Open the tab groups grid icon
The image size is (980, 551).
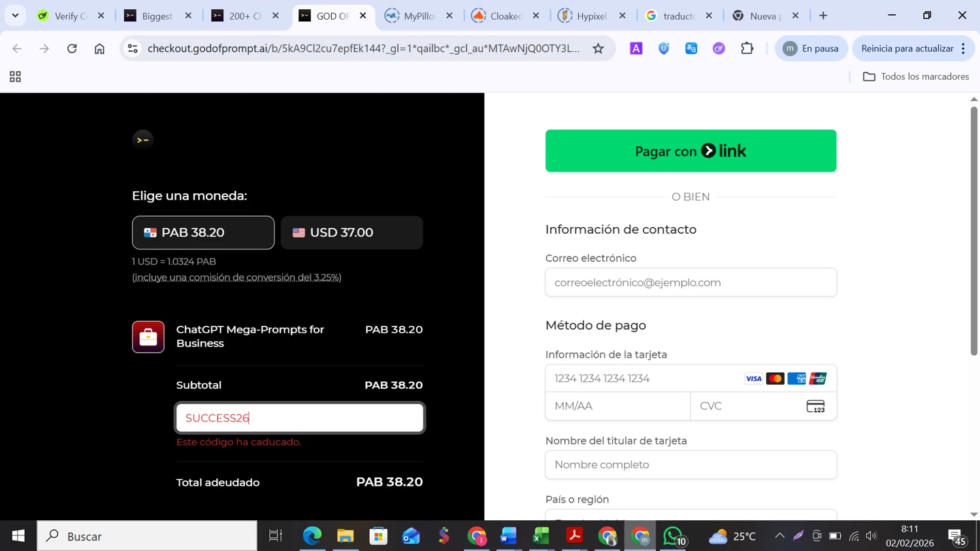[x=15, y=77]
